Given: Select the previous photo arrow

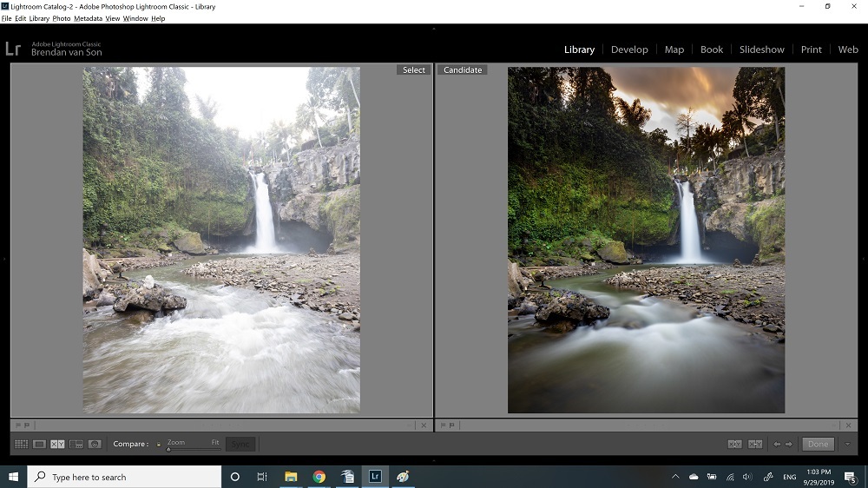Looking at the screenshot, I should tap(778, 444).
